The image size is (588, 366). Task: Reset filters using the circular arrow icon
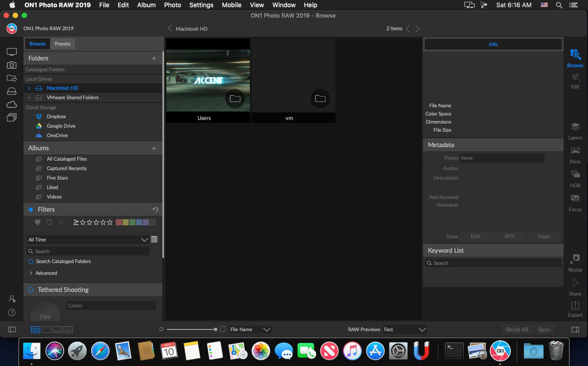pos(155,209)
